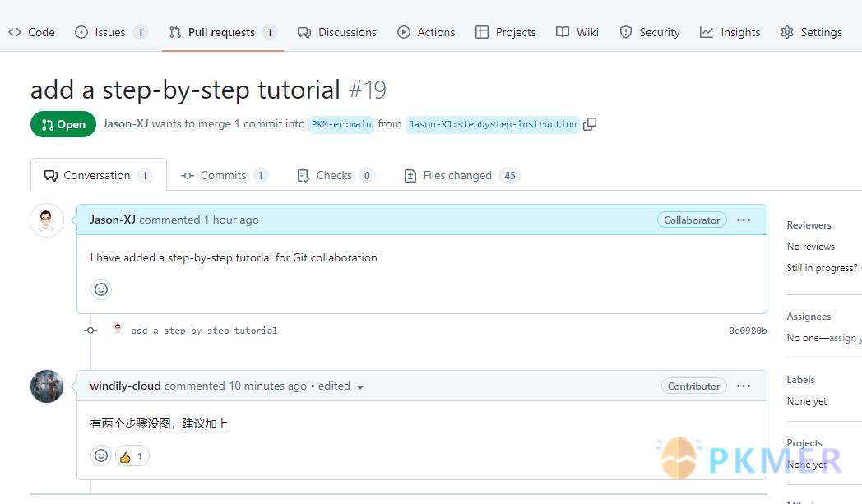The image size is (862, 504).
Task: Open options menu on Jason-XJ comment
Action: pyautogui.click(x=744, y=220)
